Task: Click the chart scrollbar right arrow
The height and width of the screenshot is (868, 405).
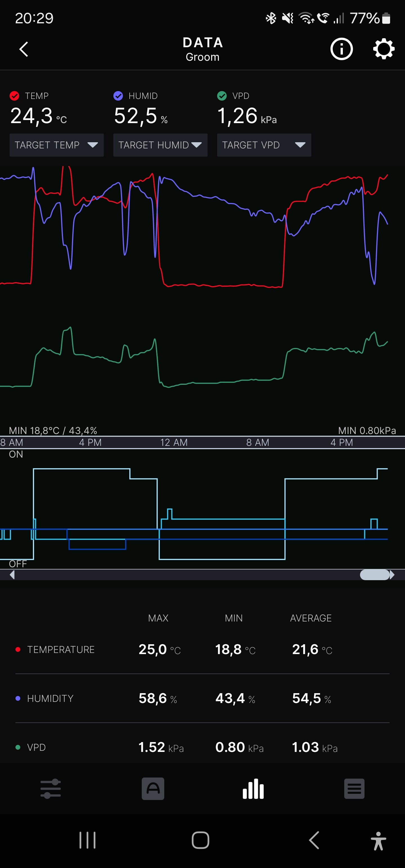Action: point(392,575)
